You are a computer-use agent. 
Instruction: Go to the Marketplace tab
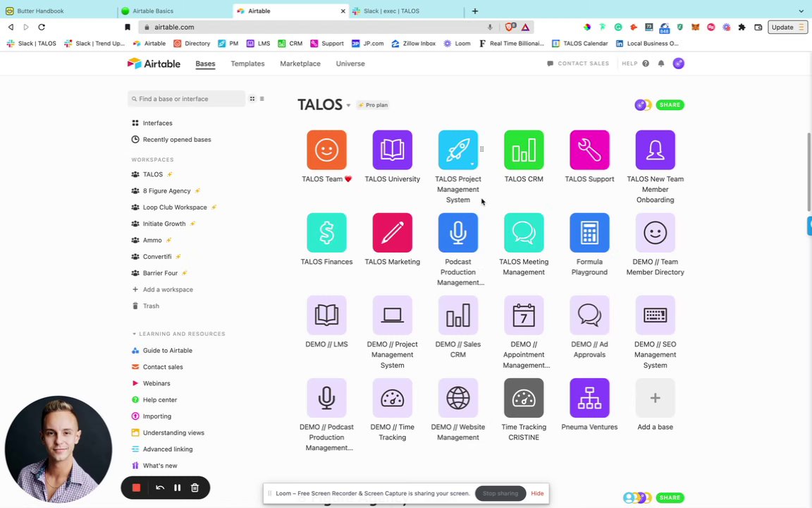[x=300, y=64]
